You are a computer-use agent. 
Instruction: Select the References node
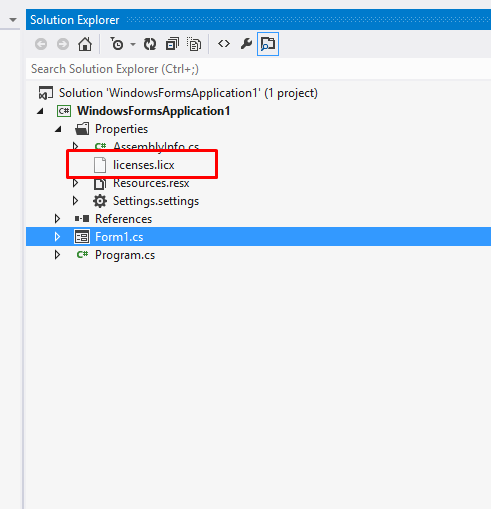tap(123, 219)
